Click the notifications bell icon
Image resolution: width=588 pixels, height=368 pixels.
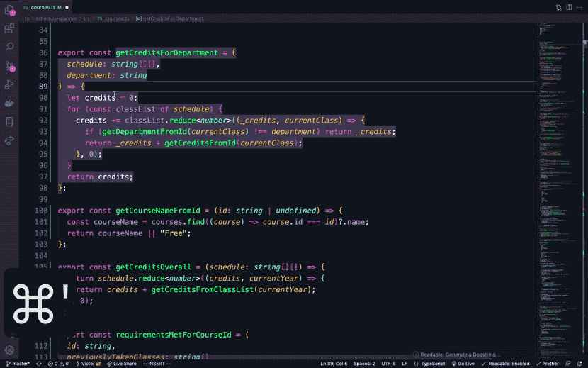click(x=579, y=364)
